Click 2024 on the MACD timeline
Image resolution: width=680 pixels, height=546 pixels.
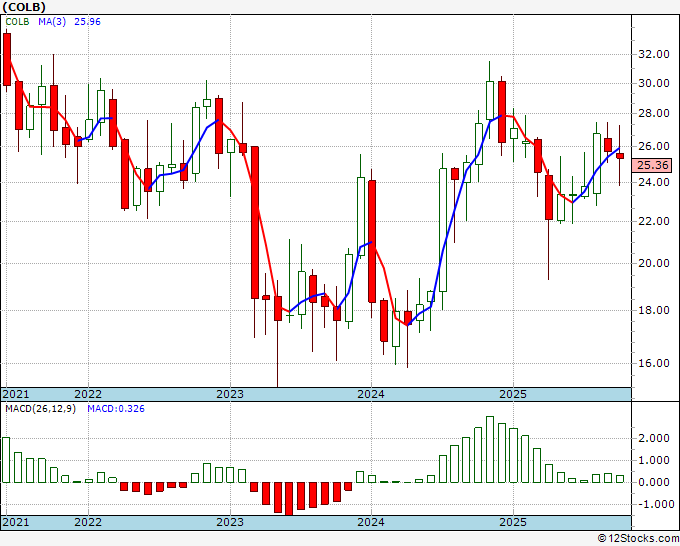371,522
